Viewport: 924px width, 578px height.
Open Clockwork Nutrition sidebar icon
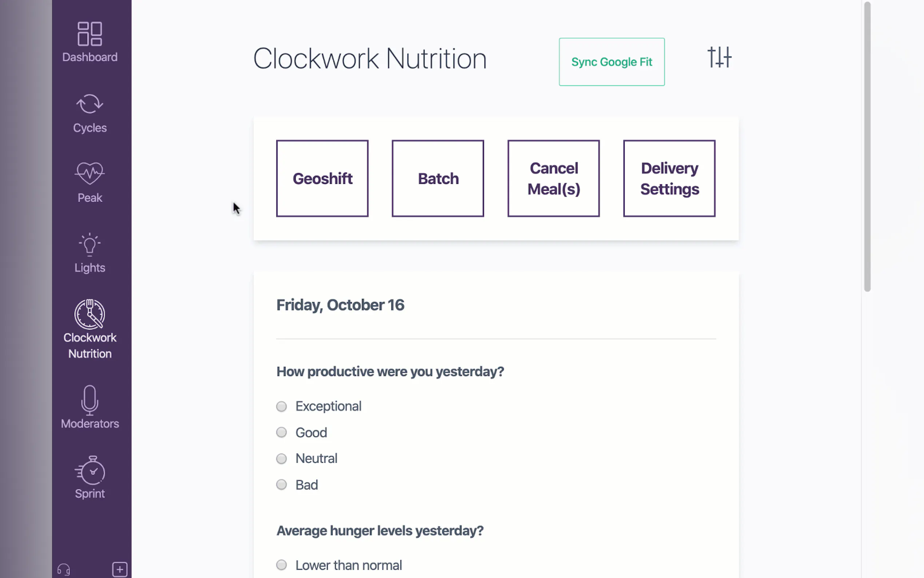pos(90,314)
